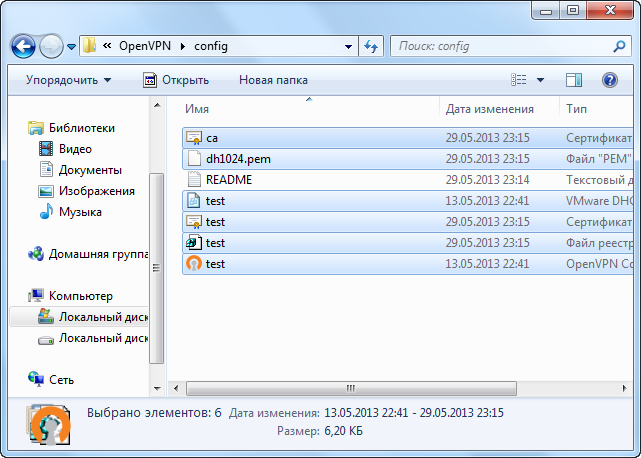Click the README document icon
The height and width of the screenshot is (458, 641).
coord(194,180)
